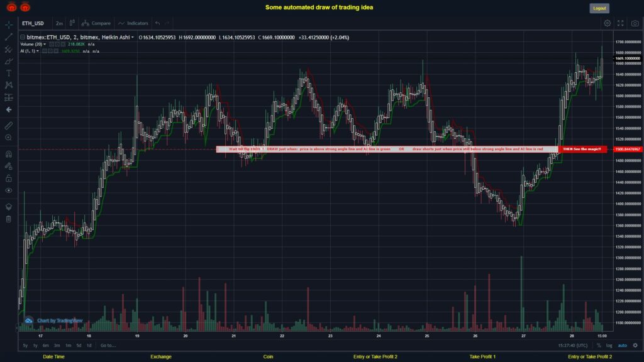Select the Text annotation tool

coord(9,73)
